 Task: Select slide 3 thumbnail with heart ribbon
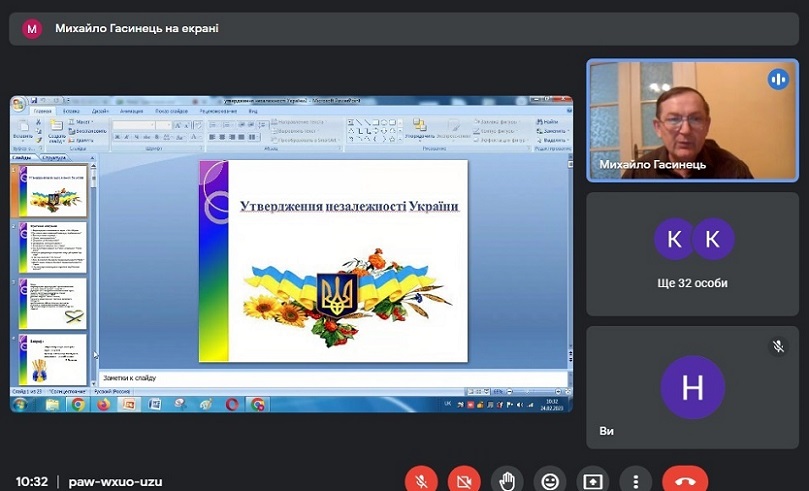(53, 304)
